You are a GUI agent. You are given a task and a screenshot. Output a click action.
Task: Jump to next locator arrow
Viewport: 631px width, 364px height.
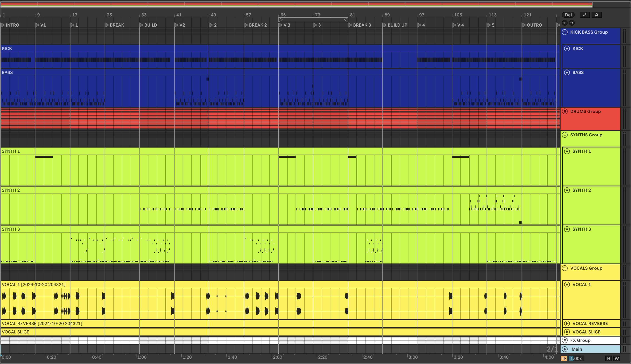click(x=572, y=23)
